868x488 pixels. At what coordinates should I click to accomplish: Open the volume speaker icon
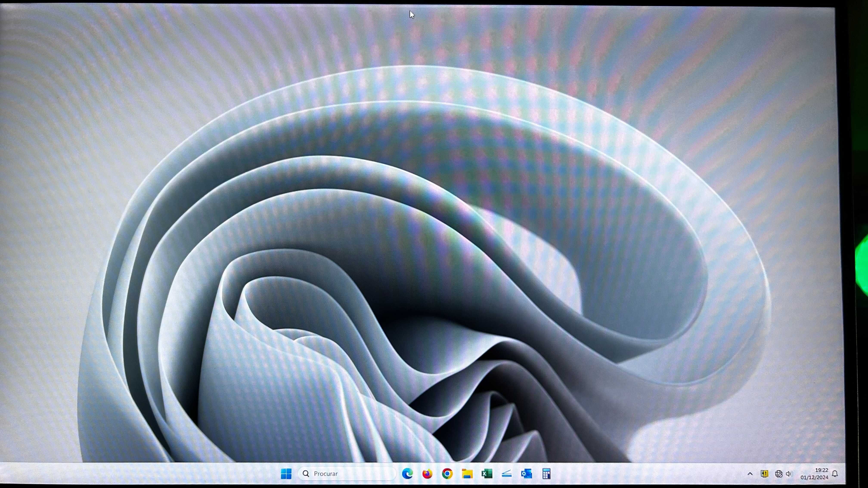pyautogui.click(x=789, y=474)
